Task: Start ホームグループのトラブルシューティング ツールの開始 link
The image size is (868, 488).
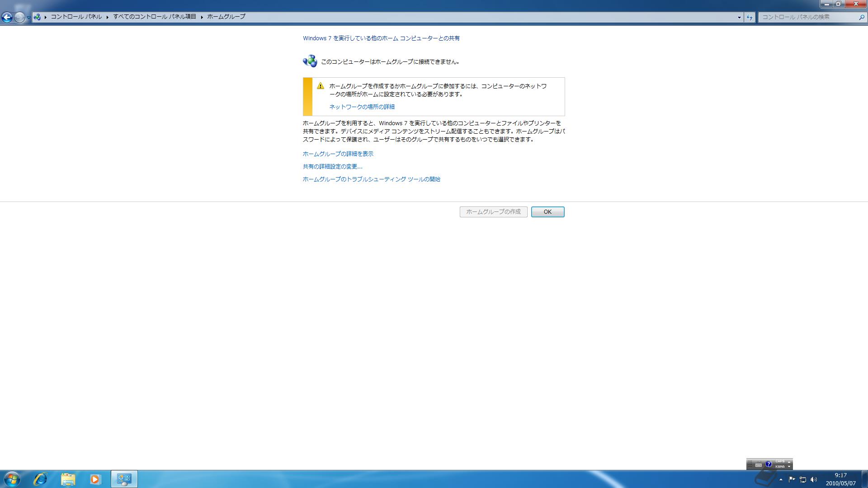Action: (x=371, y=179)
